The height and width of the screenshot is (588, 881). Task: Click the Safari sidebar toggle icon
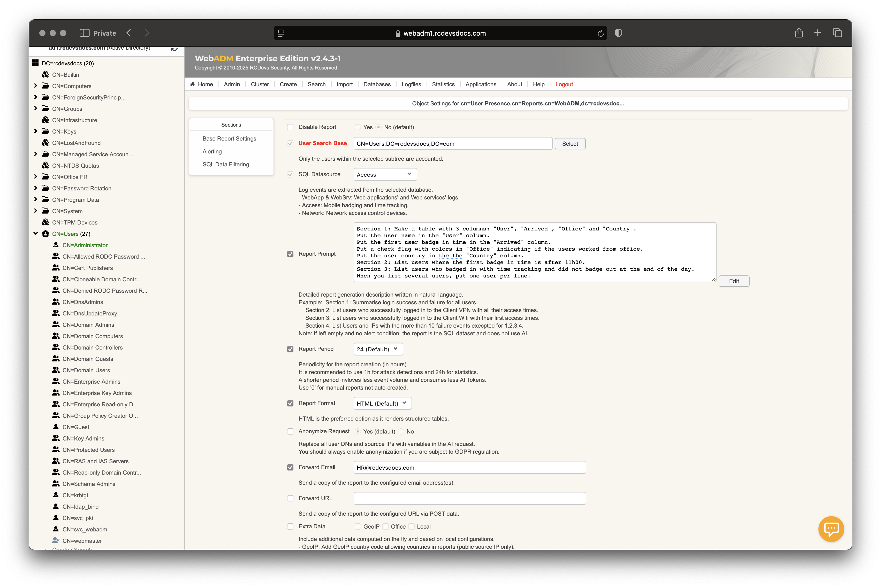pyautogui.click(x=85, y=33)
